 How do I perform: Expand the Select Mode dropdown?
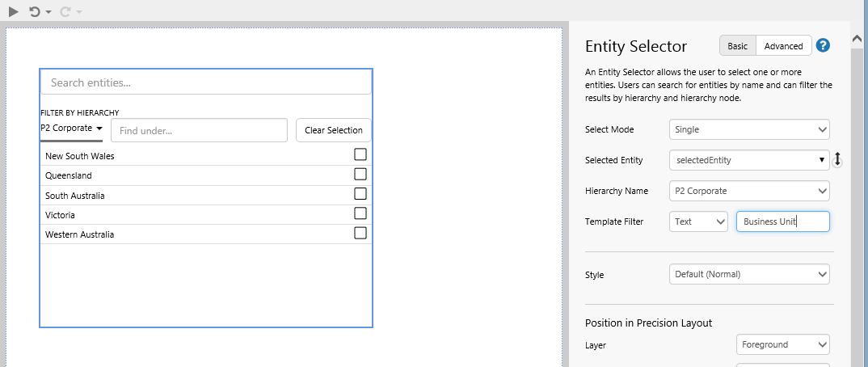(749, 129)
